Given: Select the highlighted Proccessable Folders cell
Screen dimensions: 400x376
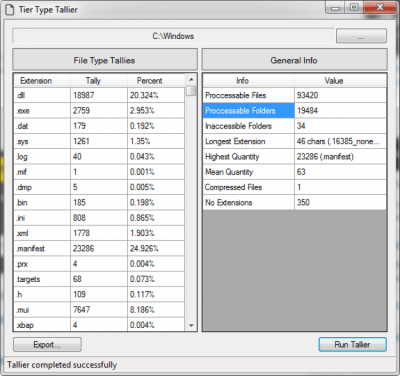Looking at the screenshot, I should 248,111.
